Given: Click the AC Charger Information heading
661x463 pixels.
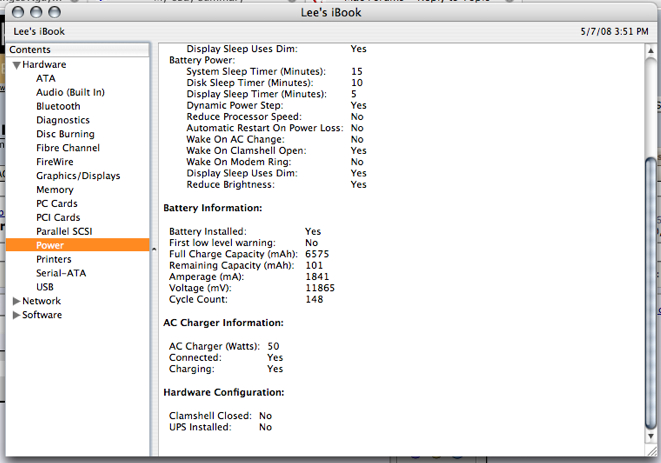Looking at the screenshot, I should click(x=223, y=323).
